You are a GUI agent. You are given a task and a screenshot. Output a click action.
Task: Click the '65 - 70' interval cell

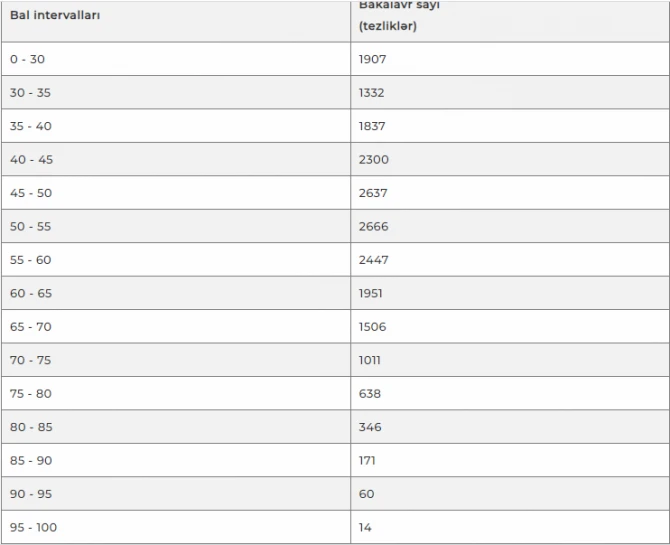176,327
